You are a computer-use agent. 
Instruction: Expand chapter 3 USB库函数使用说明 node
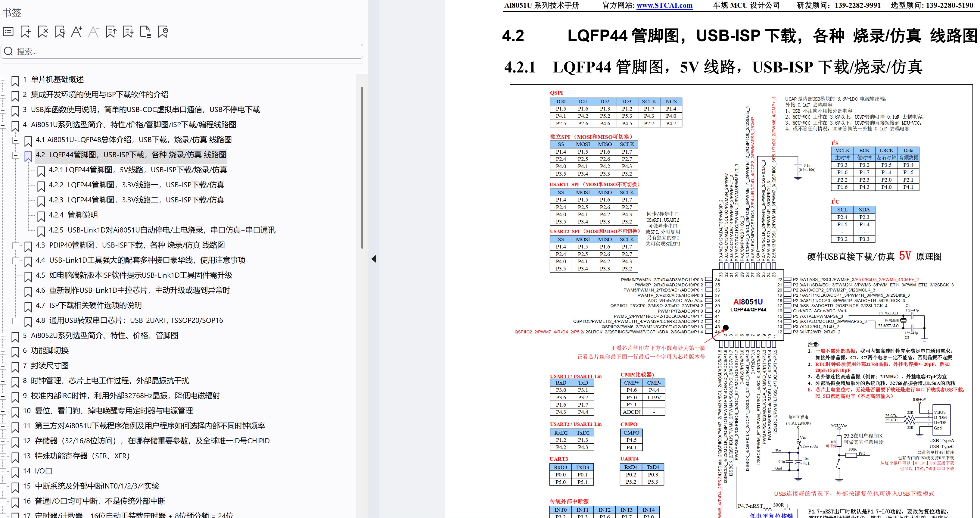3,110
